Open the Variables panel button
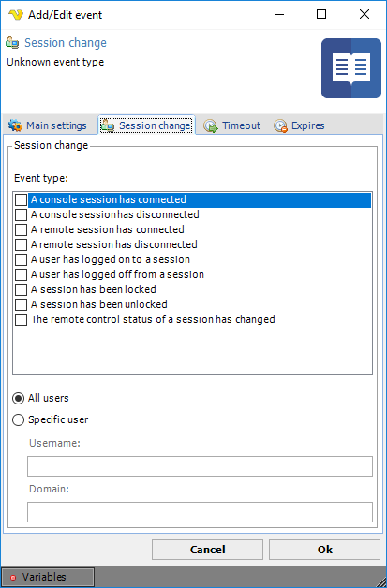Screen dimensions: 387x588 [x=47, y=577]
